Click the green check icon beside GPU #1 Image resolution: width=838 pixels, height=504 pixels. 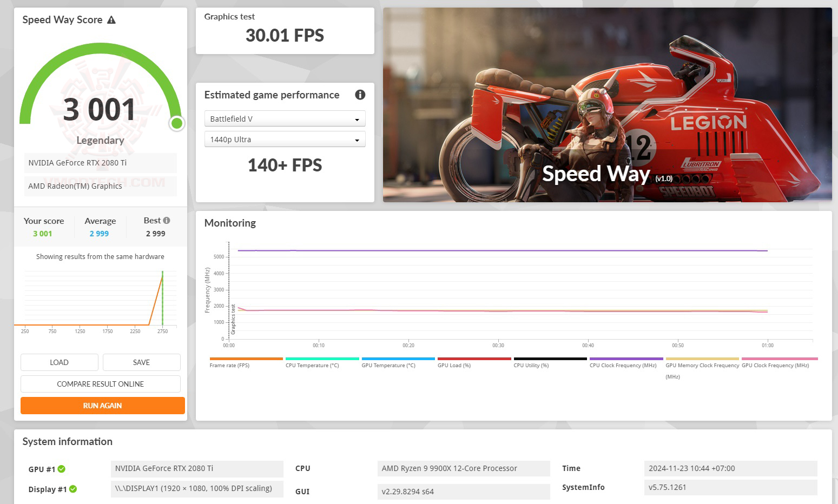[62, 469]
